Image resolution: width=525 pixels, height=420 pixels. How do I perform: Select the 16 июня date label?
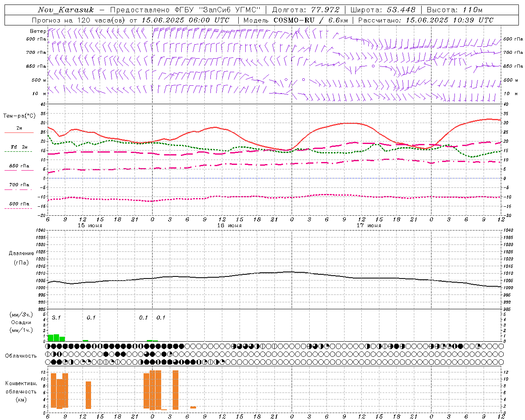pos(229,226)
